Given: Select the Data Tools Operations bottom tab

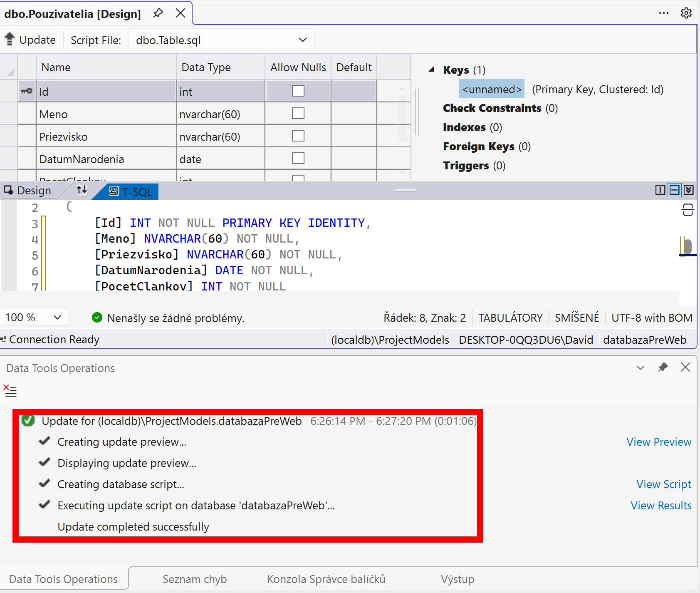Looking at the screenshot, I should coord(63,579).
